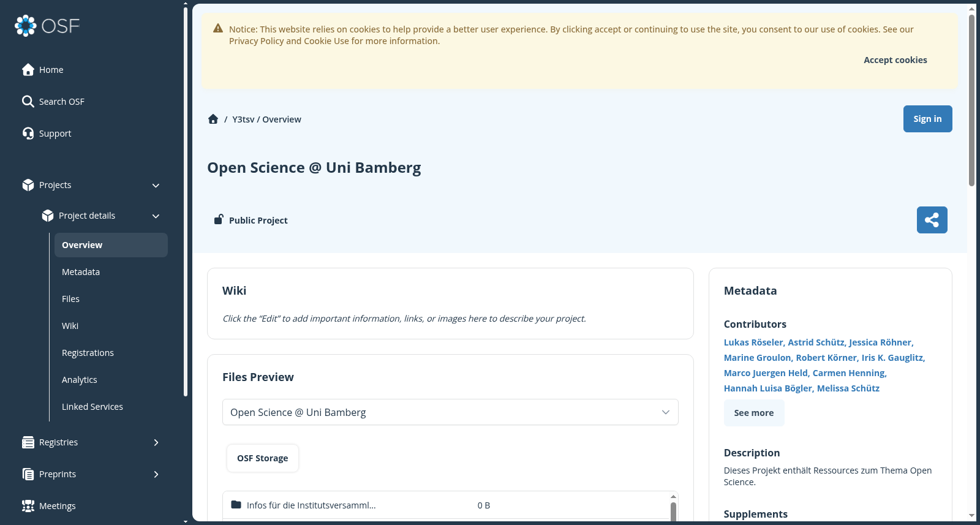The height and width of the screenshot is (525, 980).
Task: Click the folder icon for Infos für die Institutsversamml
Action: coord(236,505)
